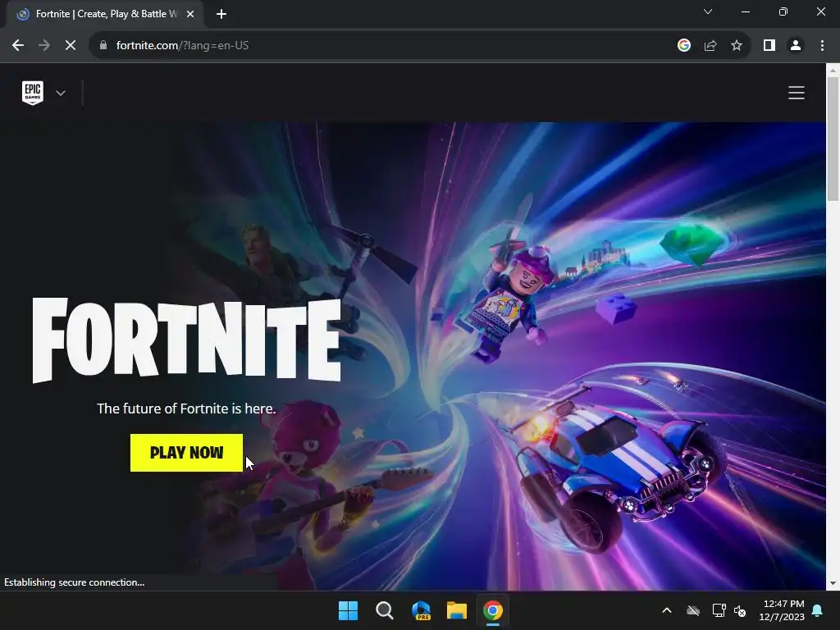
Task: Click the muted volume tray icon
Action: (740, 610)
